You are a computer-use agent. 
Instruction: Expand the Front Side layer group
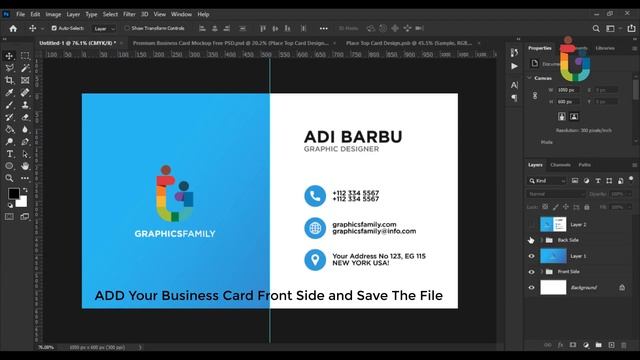point(542,271)
